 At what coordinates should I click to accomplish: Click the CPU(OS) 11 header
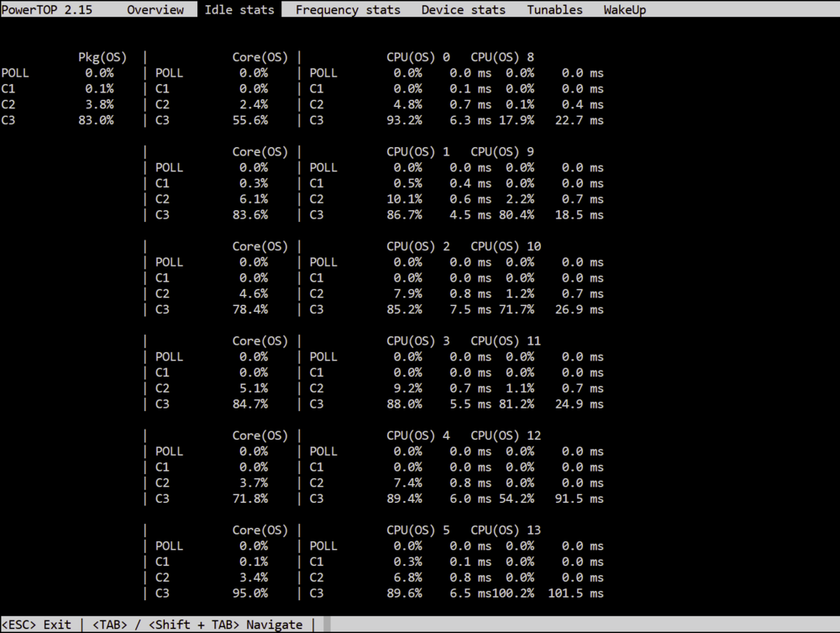[506, 341]
